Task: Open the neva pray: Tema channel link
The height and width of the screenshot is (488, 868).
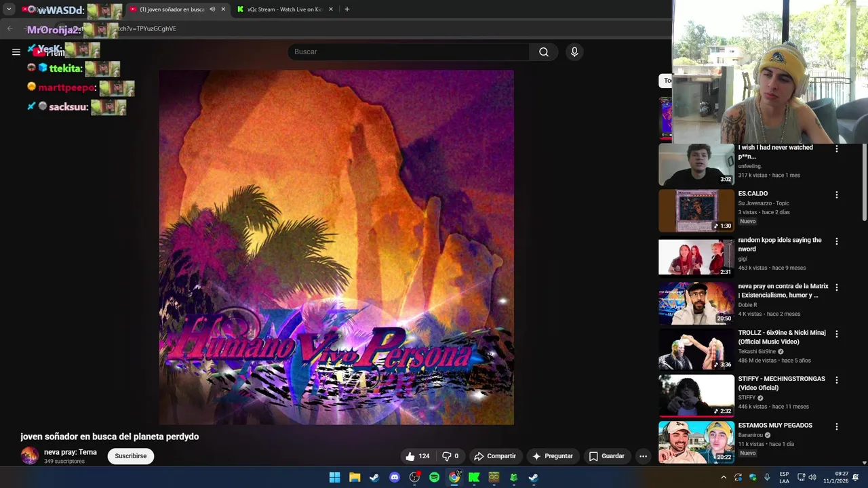Action: (71, 452)
